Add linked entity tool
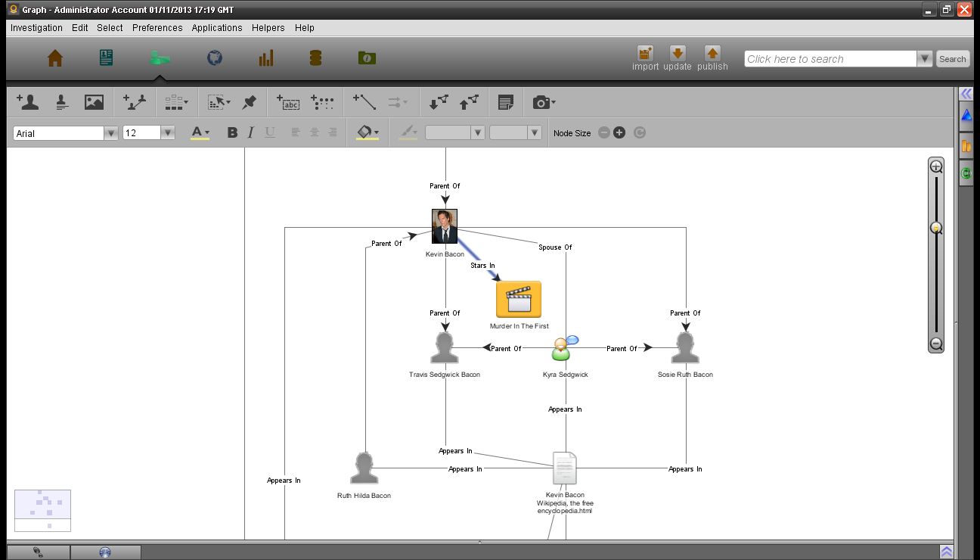The height and width of the screenshot is (560, 980). coord(135,101)
